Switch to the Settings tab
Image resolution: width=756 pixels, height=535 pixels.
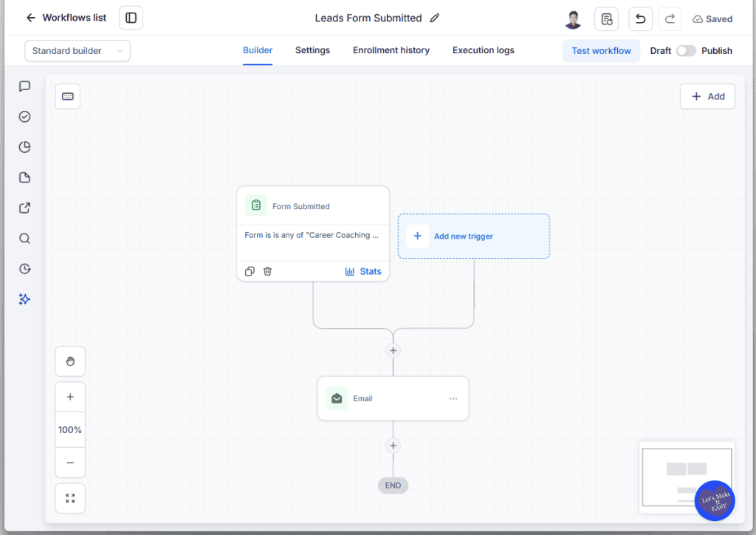(x=312, y=51)
